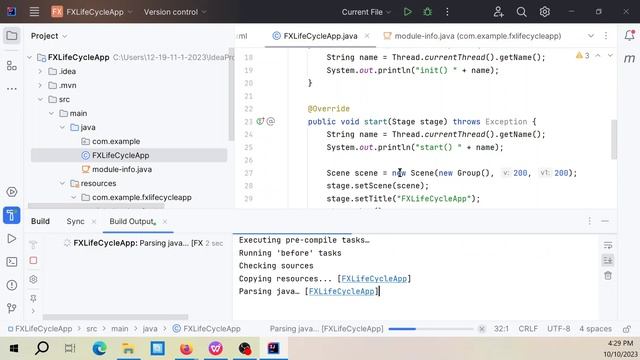Close the Build Output tab
The width and height of the screenshot is (640, 360).
point(164,221)
